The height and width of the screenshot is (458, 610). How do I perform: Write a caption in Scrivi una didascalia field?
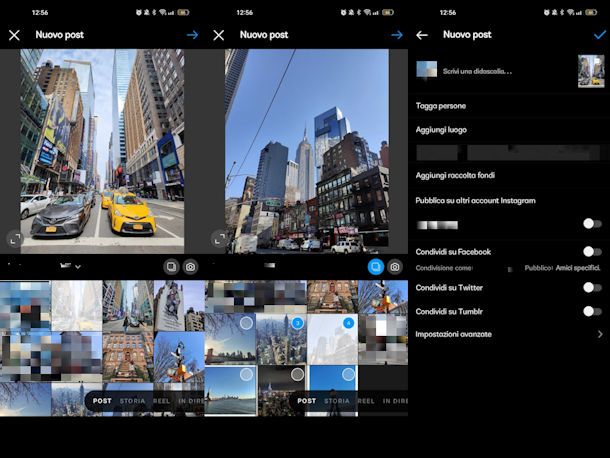pyautogui.click(x=477, y=71)
